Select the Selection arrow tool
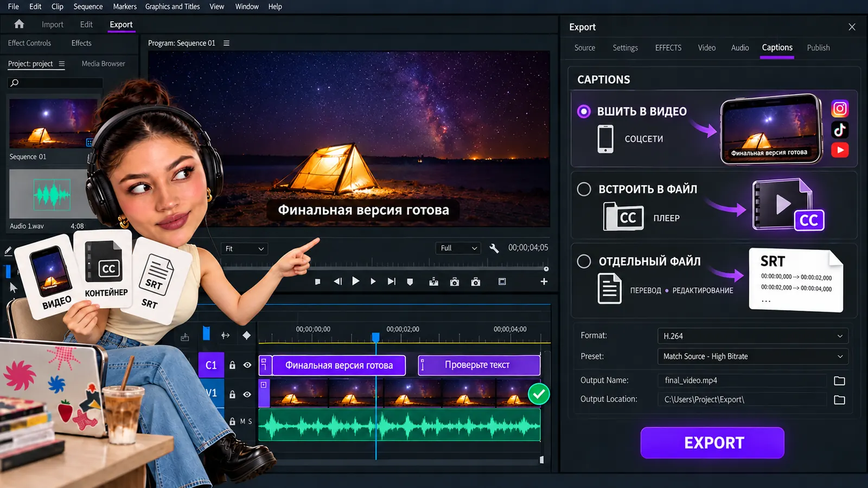The width and height of the screenshot is (868, 488). click(14, 287)
